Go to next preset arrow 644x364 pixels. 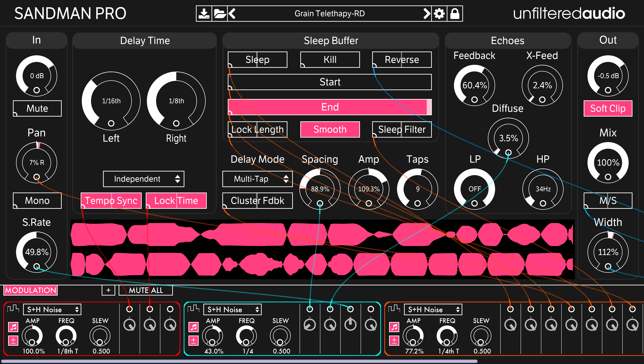(427, 14)
